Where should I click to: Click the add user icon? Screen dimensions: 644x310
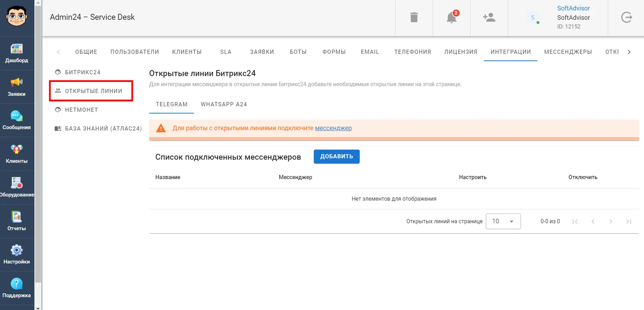[x=489, y=18]
